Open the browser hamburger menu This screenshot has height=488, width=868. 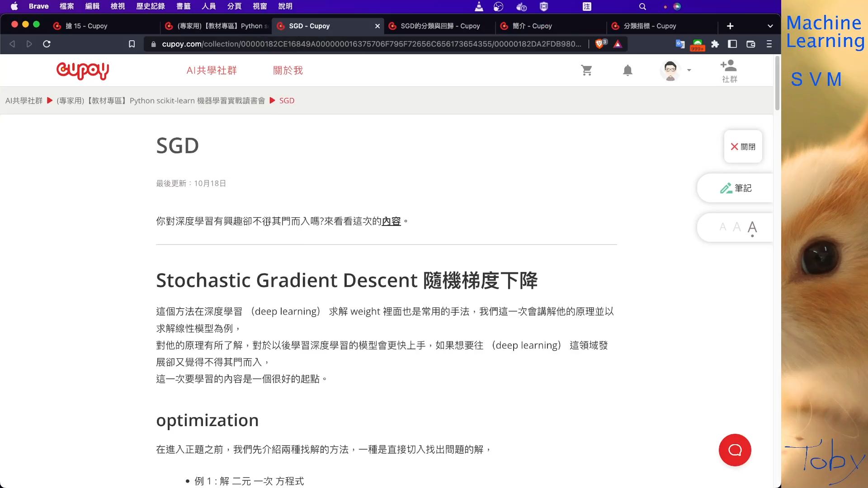pos(769,44)
